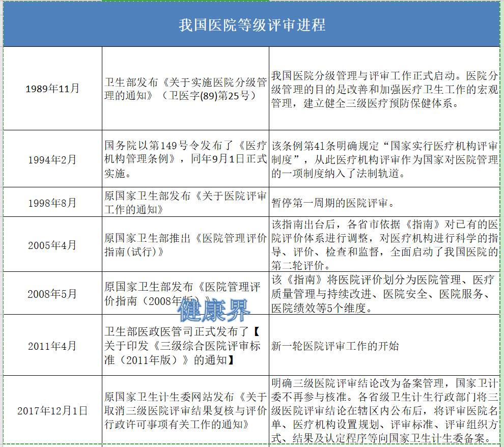This screenshot has height=447, width=504.
Task: Click the 2005年4月 timeline entry
Action: point(52,245)
